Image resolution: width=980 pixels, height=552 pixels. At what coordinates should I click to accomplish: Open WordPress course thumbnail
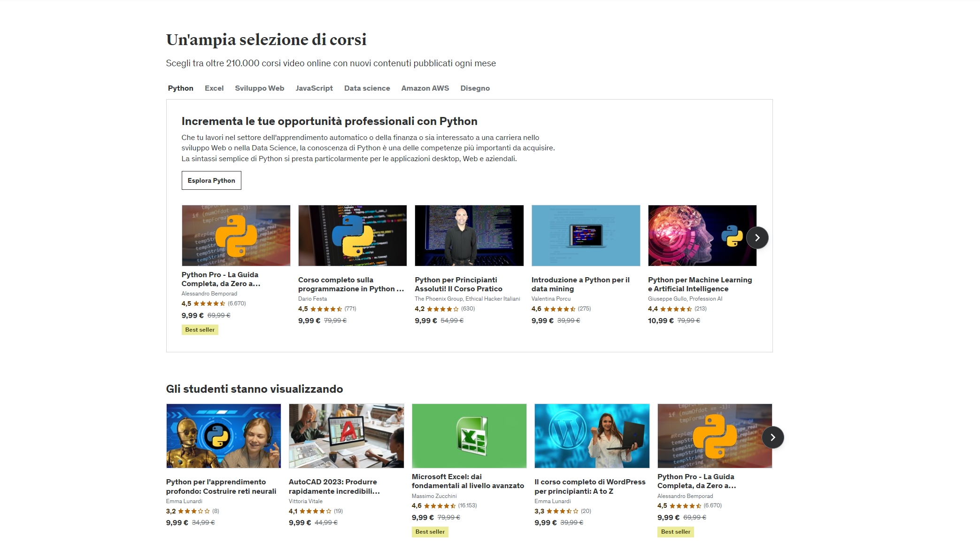(592, 436)
